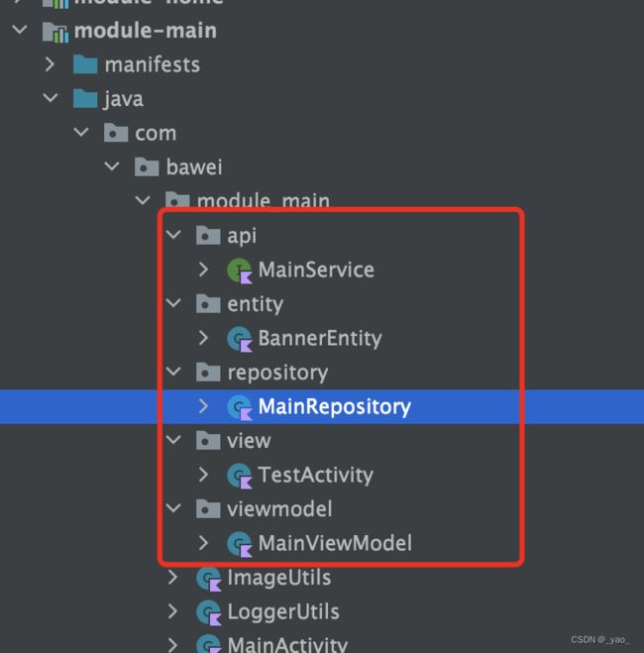This screenshot has width=644, height=653.
Task: Click the TestActivity class icon
Action: pos(240,476)
